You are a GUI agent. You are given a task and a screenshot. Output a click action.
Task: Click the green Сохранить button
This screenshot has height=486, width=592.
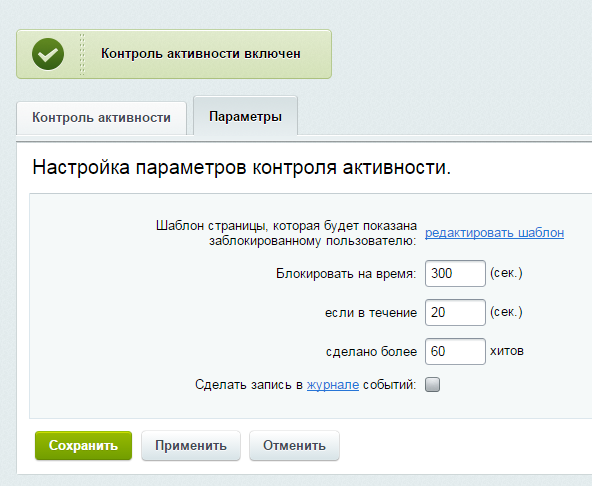pos(83,446)
